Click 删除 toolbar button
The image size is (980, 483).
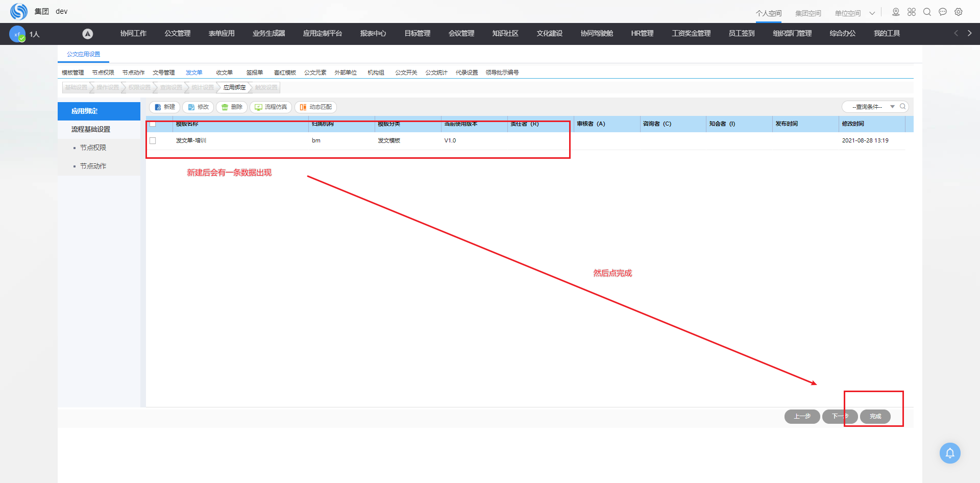coord(232,107)
